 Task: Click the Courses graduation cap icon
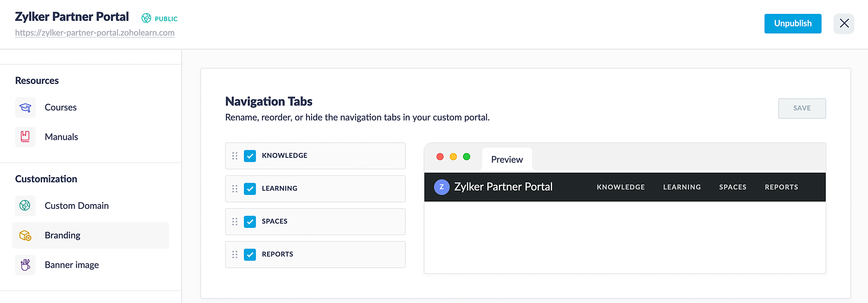click(x=25, y=107)
